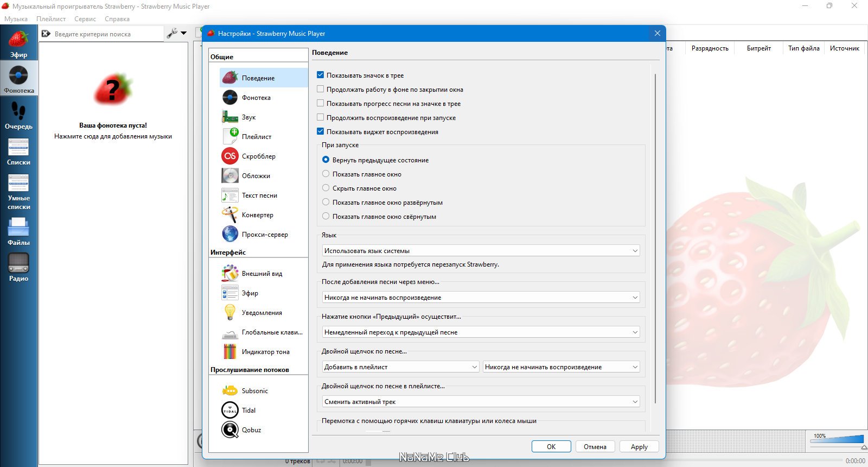Close the Настройки dialog
The width and height of the screenshot is (868, 467).
[x=657, y=33]
